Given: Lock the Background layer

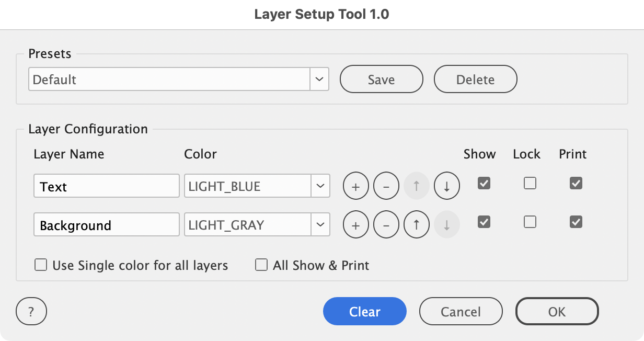Looking at the screenshot, I should pos(530,222).
